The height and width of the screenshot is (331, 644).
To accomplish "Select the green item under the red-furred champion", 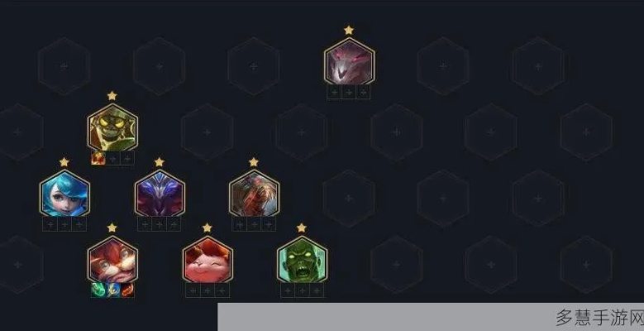I will pos(98,290).
